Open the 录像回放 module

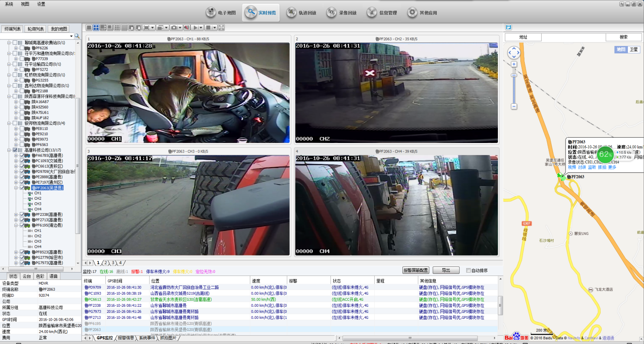342,13
